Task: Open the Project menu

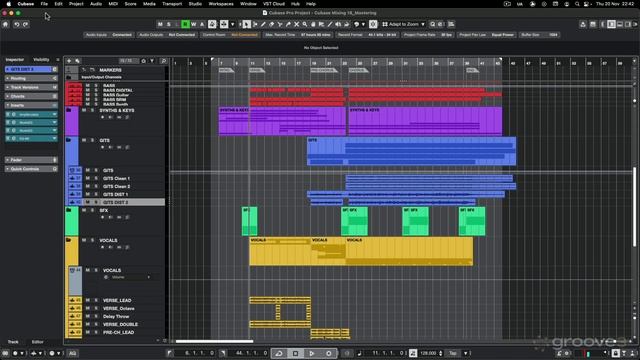Action: tap(76, 4)
